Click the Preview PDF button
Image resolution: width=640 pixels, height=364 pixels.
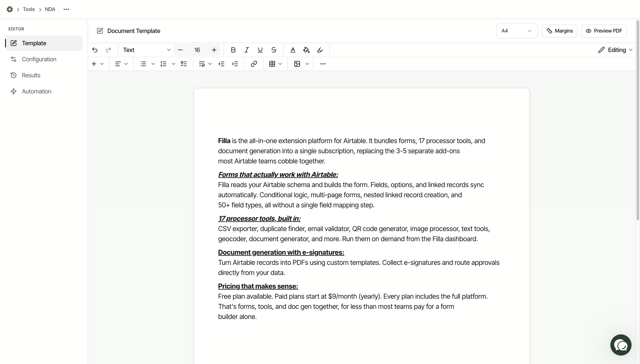point(604,31)
